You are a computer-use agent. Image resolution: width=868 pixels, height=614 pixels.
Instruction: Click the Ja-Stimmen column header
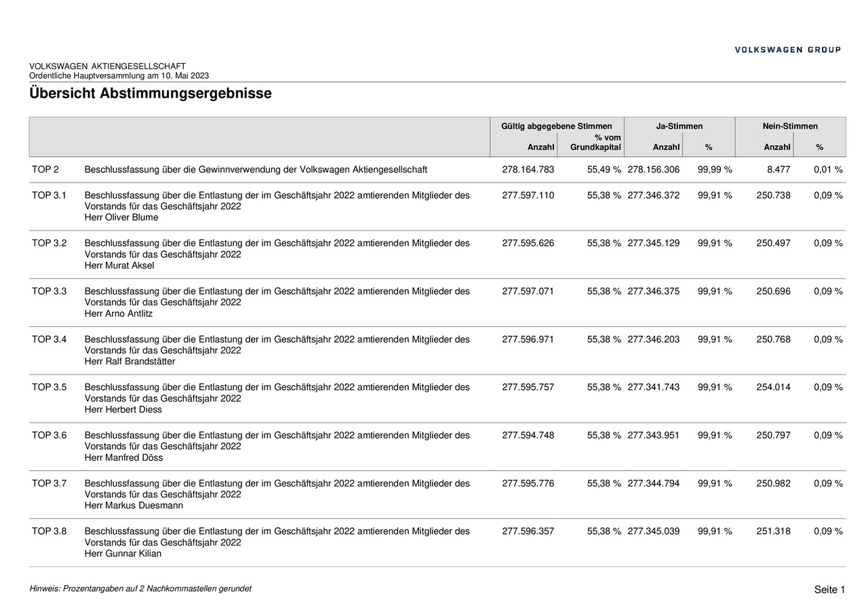tap(679, 126)
